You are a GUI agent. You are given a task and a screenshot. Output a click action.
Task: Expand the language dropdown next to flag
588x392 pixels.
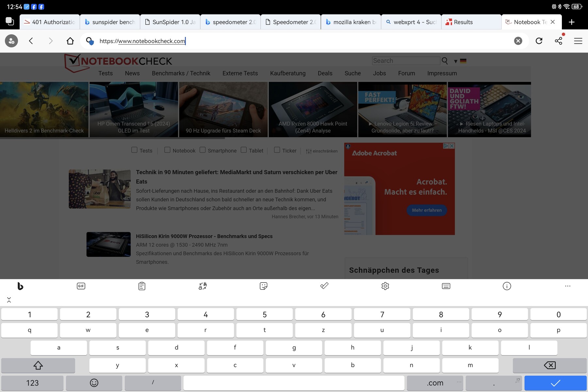[456, 61]
